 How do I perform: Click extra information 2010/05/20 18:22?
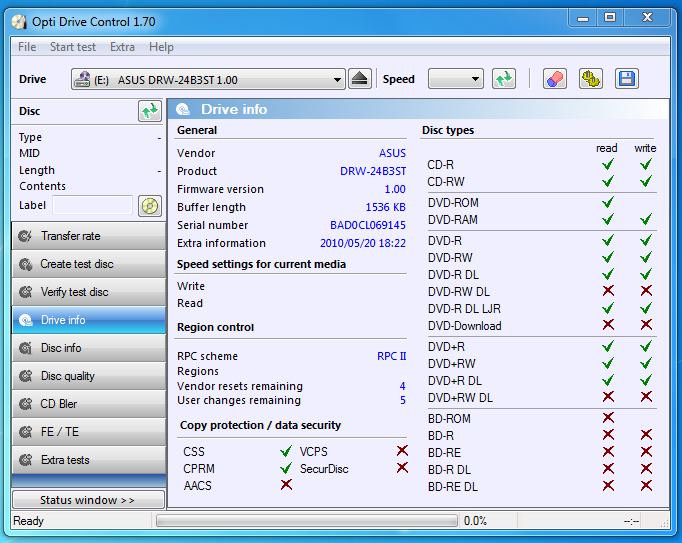tap(363, 243)
